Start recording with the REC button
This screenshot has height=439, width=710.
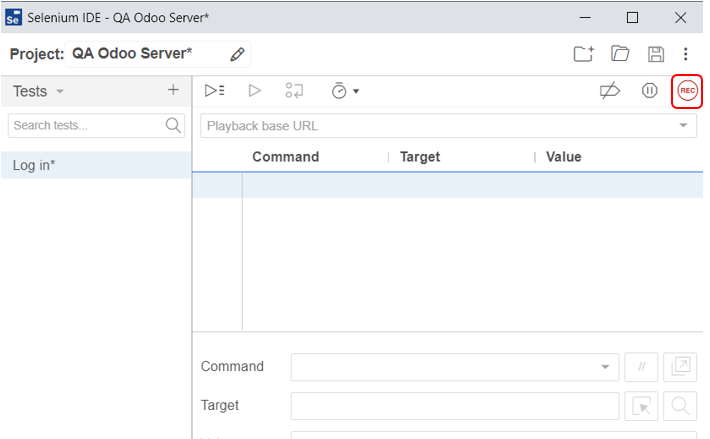[x=686, y=91]
